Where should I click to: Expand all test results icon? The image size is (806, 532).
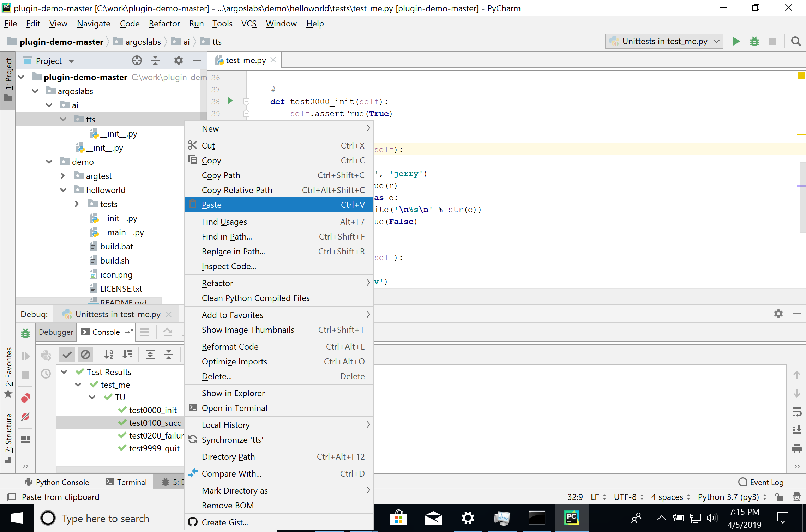tap(150, 354)
